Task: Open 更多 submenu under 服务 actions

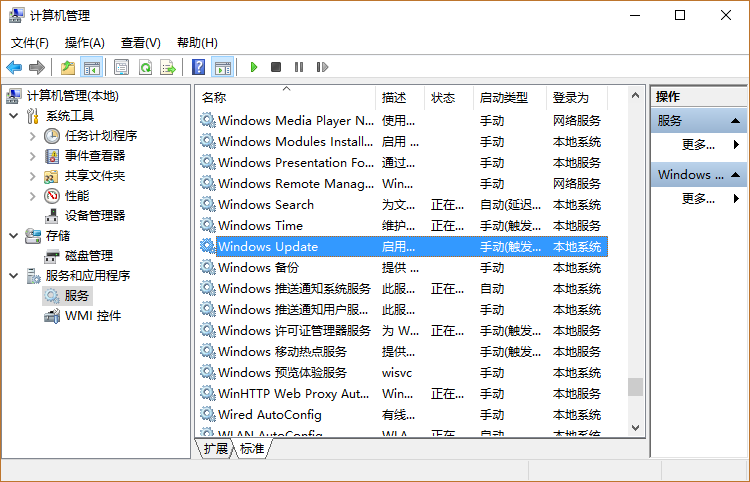Action: coord(698,145)
